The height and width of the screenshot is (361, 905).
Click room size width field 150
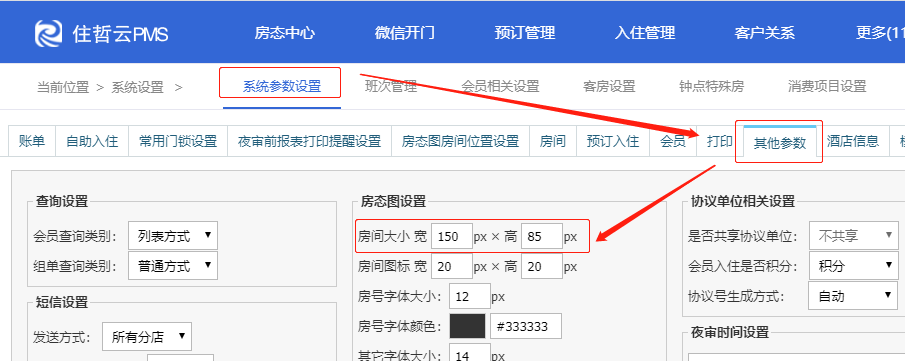(452, 236)
